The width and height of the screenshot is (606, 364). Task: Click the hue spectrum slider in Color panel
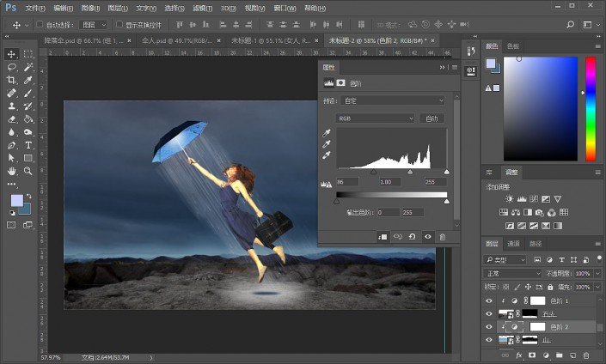coord(591,108)
